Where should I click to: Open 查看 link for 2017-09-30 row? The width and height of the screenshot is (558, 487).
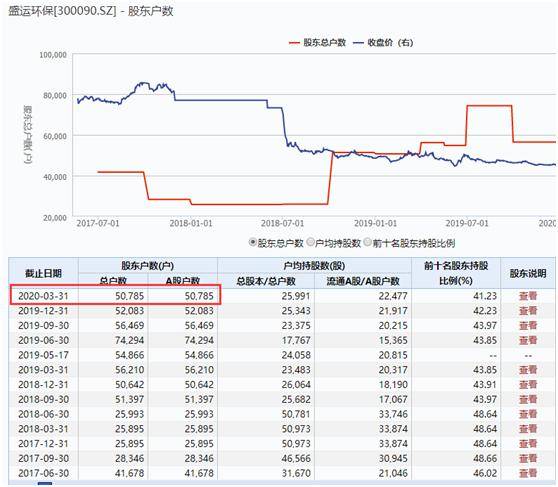point(528,459)
